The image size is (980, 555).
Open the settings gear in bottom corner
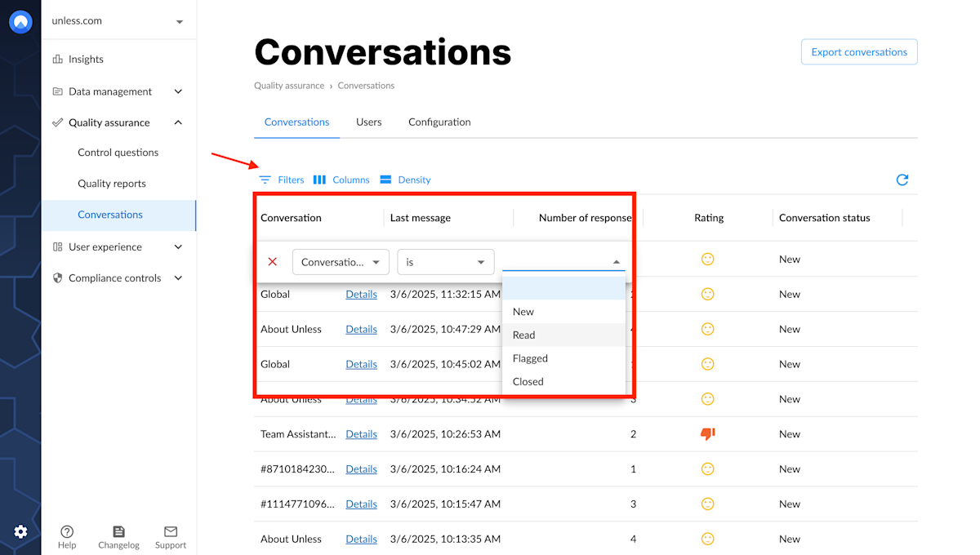tap(22, 531)
